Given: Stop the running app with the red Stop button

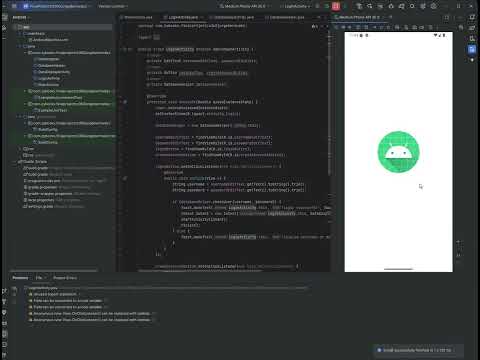Looking at the screenshot, I should 336,6.
